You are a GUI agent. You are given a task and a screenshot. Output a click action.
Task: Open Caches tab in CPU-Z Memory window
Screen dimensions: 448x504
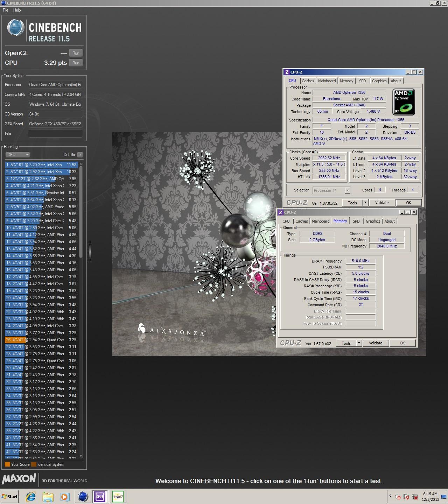pos(302,221)
